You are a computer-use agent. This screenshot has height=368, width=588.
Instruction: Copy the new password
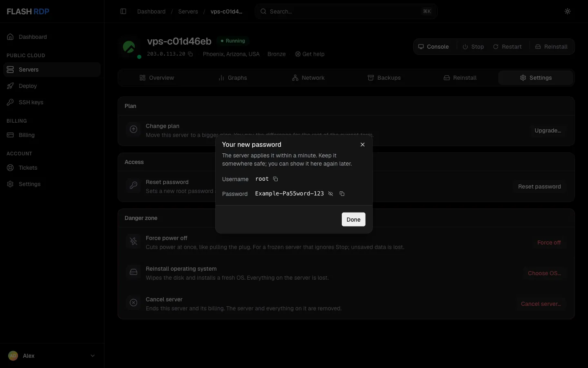[342, 194]
